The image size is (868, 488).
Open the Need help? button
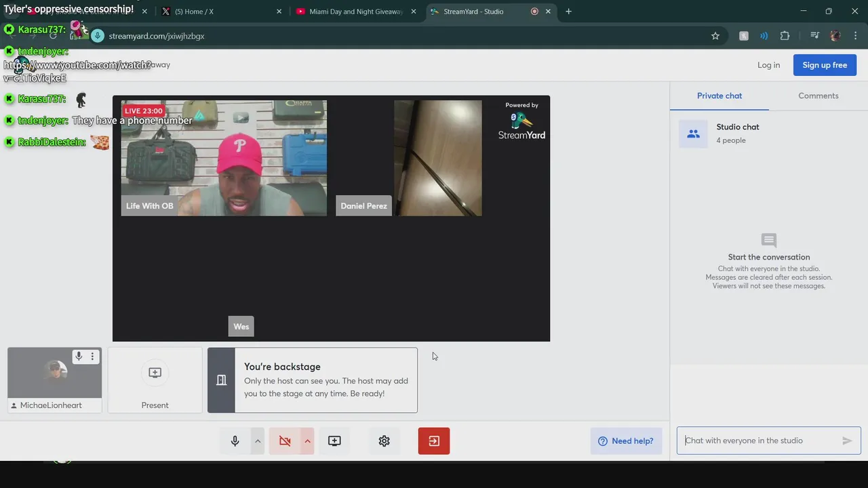[626, 441]
